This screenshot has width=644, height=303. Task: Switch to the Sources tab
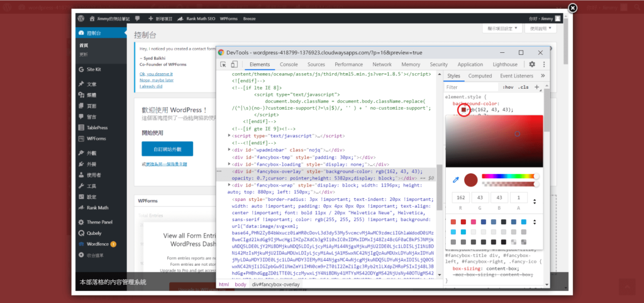coord(316,64)
